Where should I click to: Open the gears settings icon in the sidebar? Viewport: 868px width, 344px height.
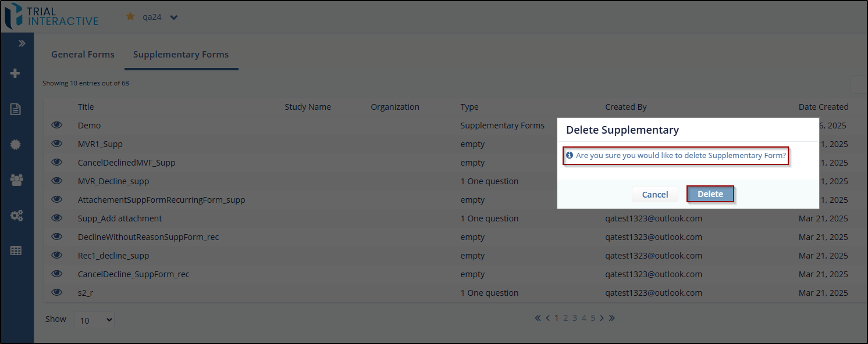[16, 216]
